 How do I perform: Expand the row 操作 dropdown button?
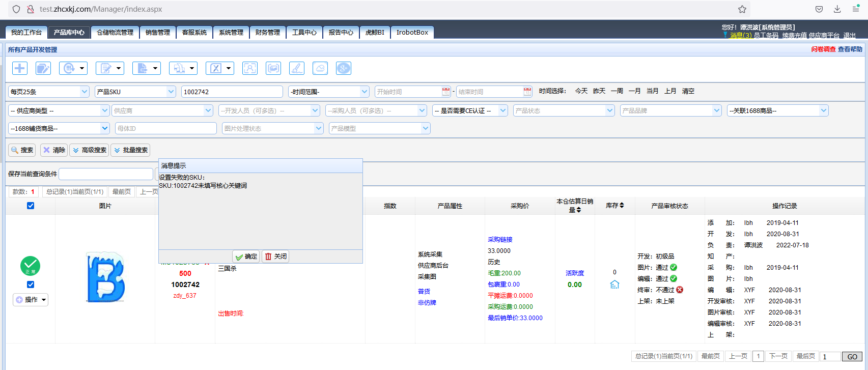[x=31, y=300]
